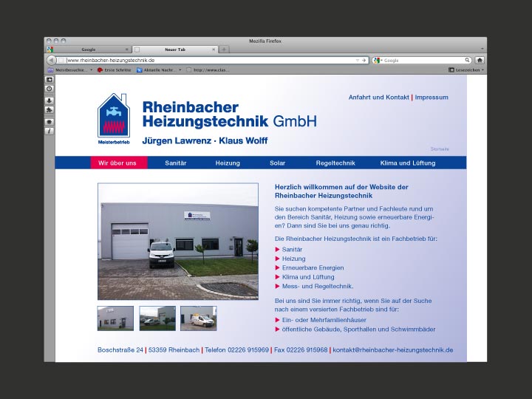Open the Erste Schritte bookmark
The height and width of the screenshot is (399, 532).
(x=114, y=70)
